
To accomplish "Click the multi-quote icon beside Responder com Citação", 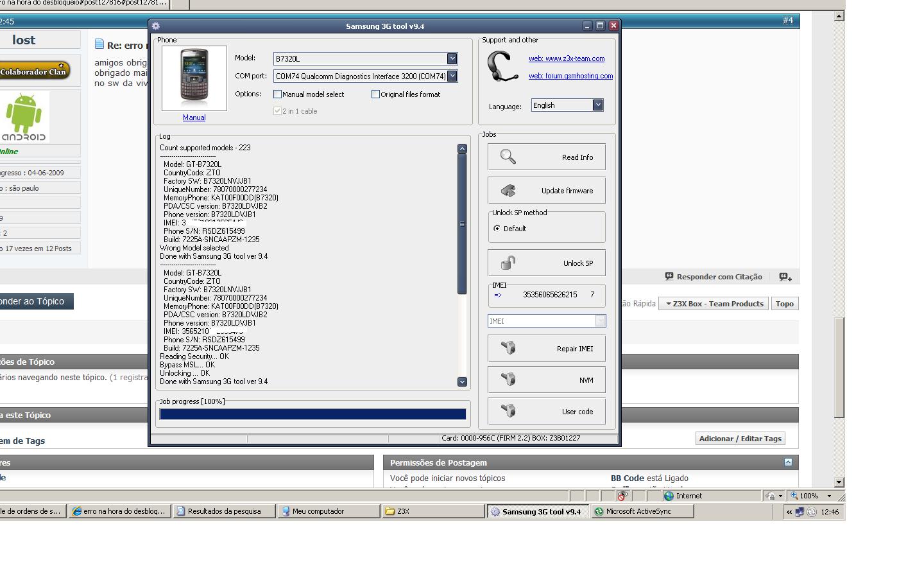I will click(785, 277).
